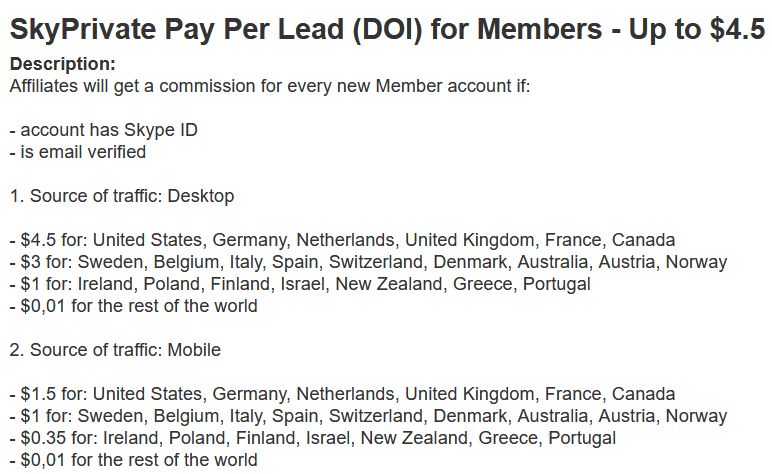Click the $0.35 mobile rate line
This screenshot has width=772, height=474.
[x=313, y=438]
